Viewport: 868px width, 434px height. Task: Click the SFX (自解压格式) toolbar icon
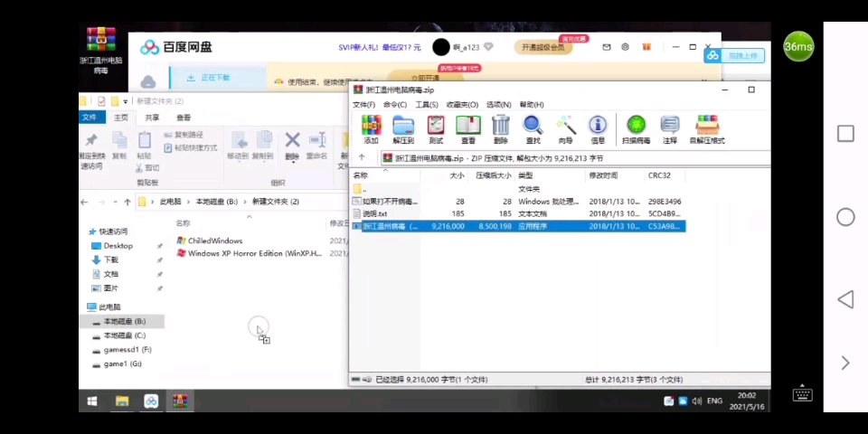(707, 129)
